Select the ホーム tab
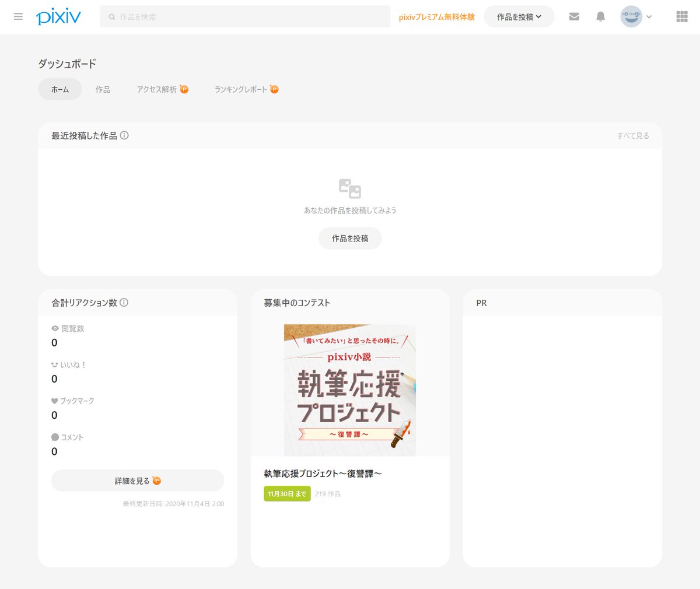Screen dimensions: 700x589 click(60, 89)
